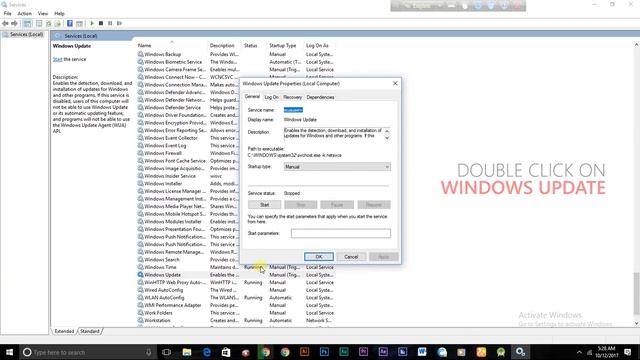Click the Pause Service toolbar icon
This screenshot has width=640, height=360.
110,23
